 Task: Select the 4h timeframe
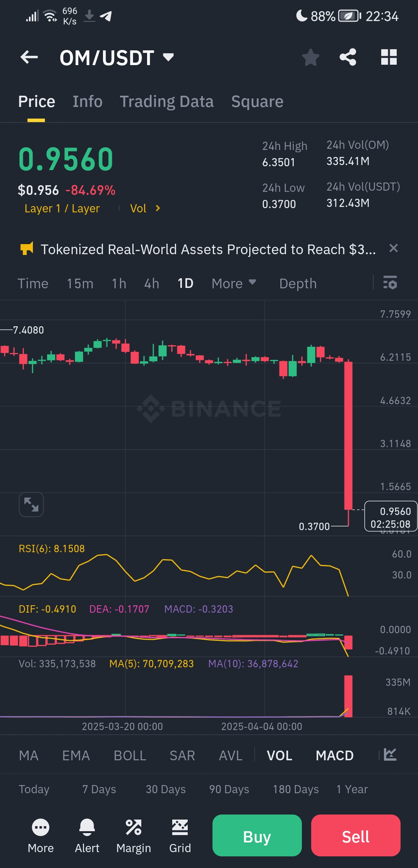click(151, 283)
